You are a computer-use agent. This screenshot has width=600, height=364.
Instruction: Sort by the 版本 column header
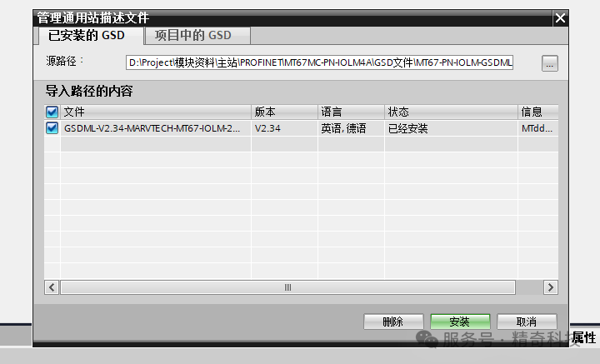pos(284,112)
